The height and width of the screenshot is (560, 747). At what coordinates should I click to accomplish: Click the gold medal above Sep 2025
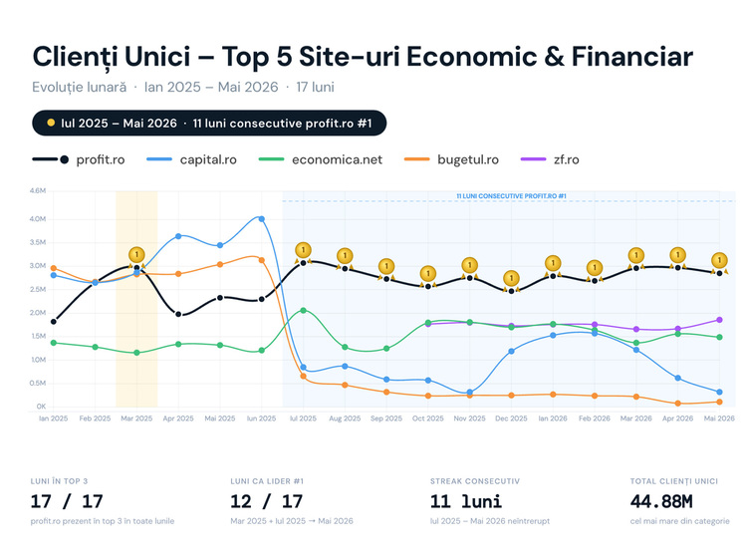pos(386,266)
